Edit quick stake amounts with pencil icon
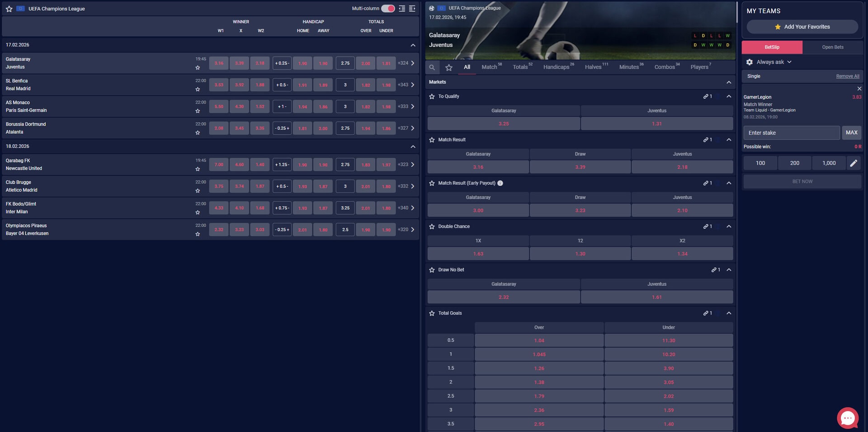 pyautogui.click(x=854, y=163)
